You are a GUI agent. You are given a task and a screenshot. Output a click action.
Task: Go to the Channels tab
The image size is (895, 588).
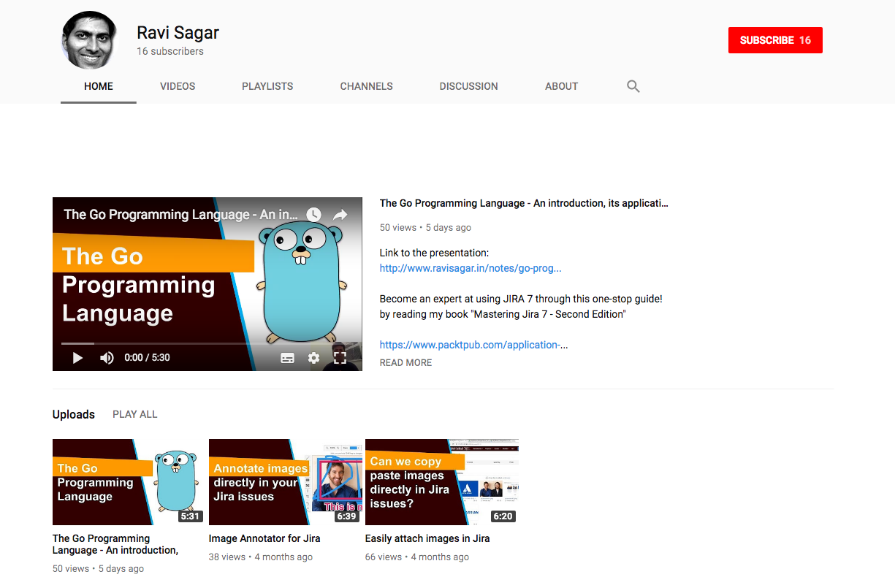(x=367, y=86)
